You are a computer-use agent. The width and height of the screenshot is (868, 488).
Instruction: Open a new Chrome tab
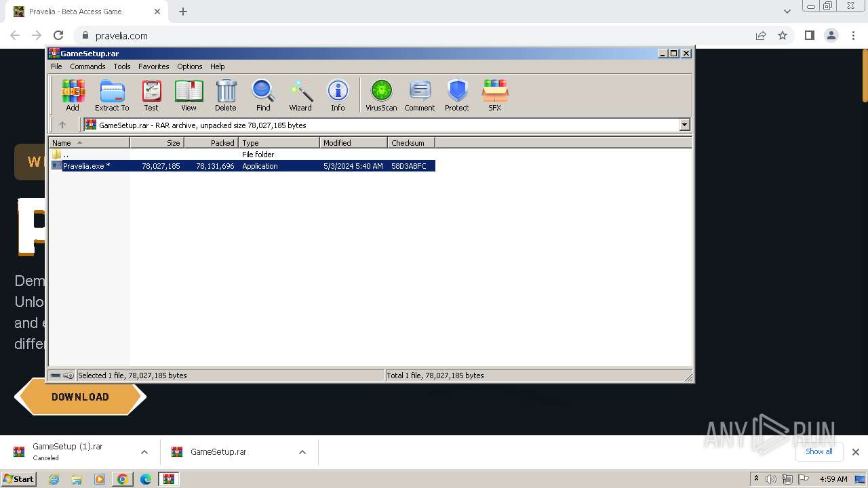coord(183,12)
